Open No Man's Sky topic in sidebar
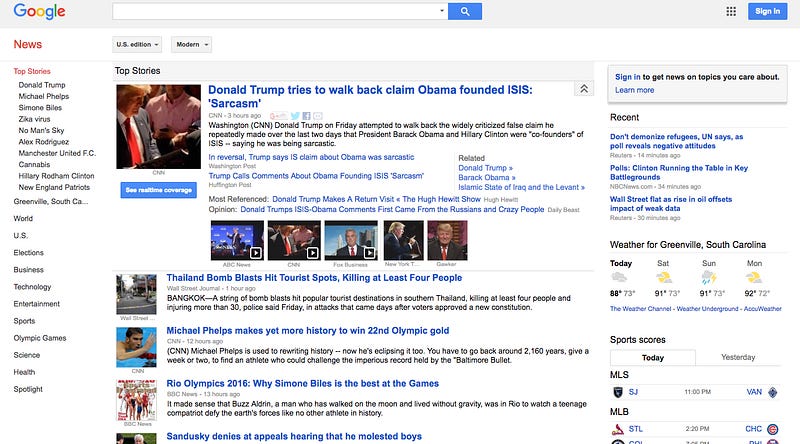Viewport: 800px width, 444px height. [41, 131]
